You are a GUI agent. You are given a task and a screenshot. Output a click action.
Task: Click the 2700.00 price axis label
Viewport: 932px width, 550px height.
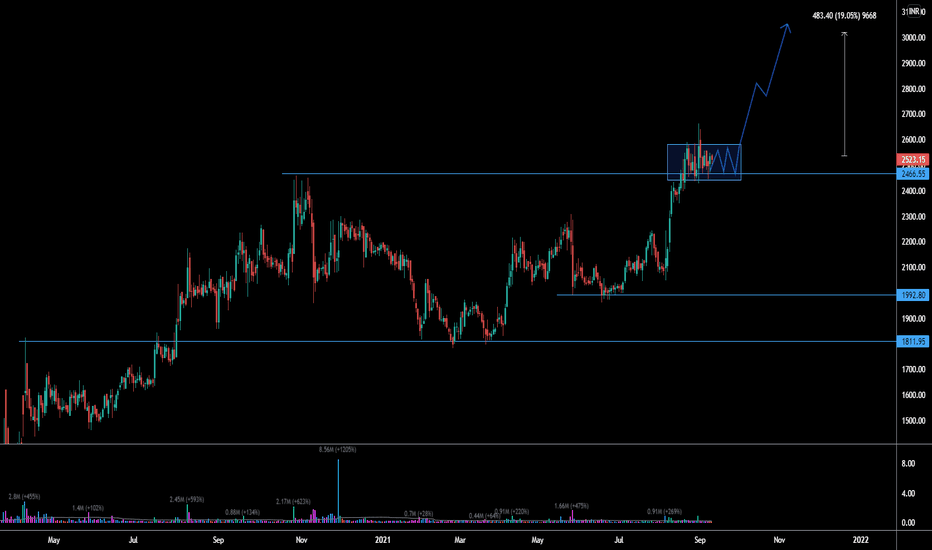pos(914,114)
